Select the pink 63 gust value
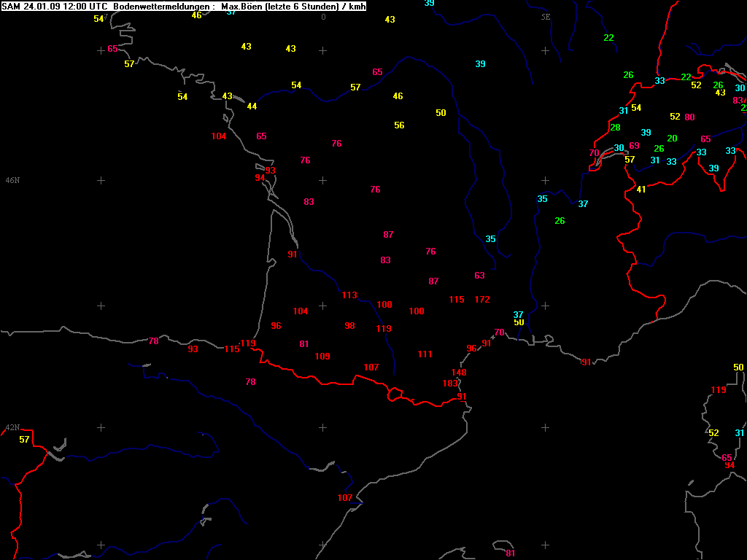The image size is (747, 560). (479, 276)
